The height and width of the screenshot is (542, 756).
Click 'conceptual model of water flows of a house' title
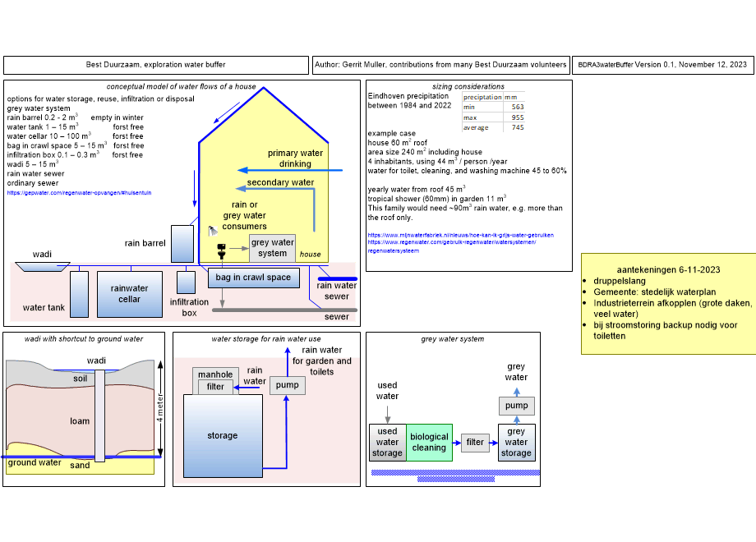pyautogui.click(x=182, y=87)
